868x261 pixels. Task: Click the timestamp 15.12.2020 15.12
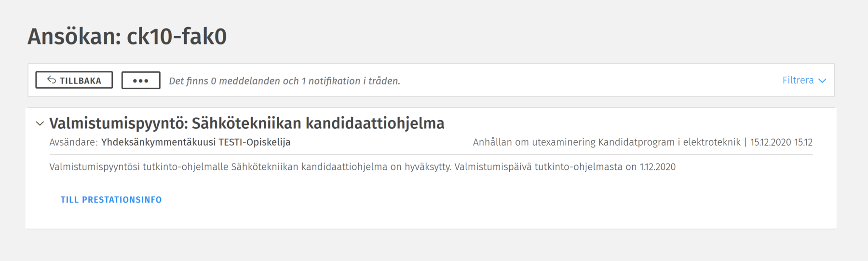coord(781,142)
